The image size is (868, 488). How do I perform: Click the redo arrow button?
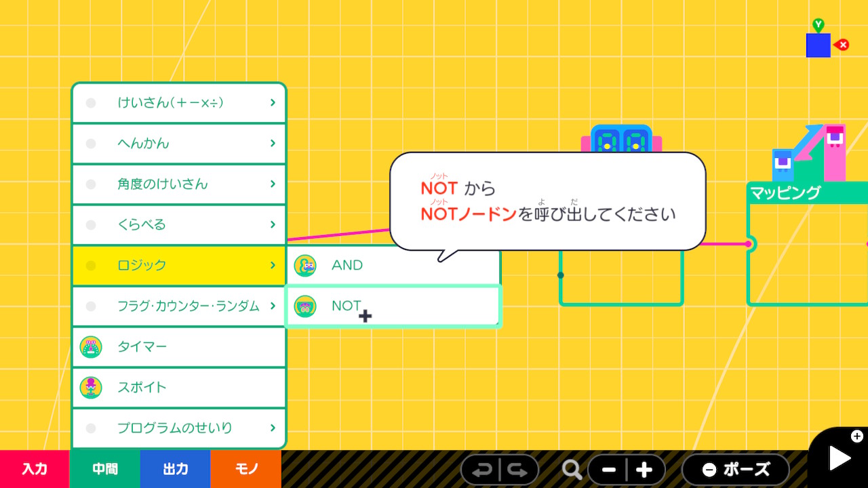tap(518, 470)
